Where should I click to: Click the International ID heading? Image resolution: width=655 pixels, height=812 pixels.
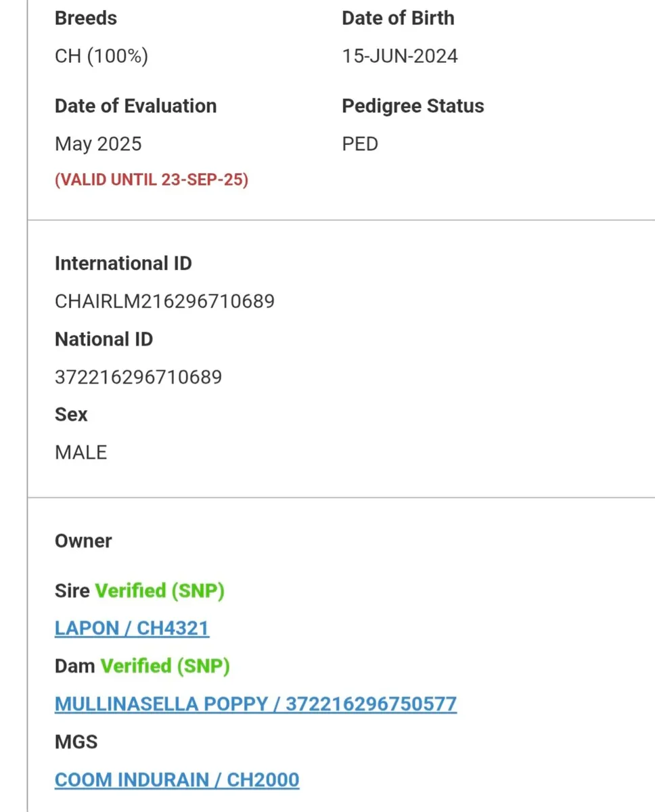[123, 263]
